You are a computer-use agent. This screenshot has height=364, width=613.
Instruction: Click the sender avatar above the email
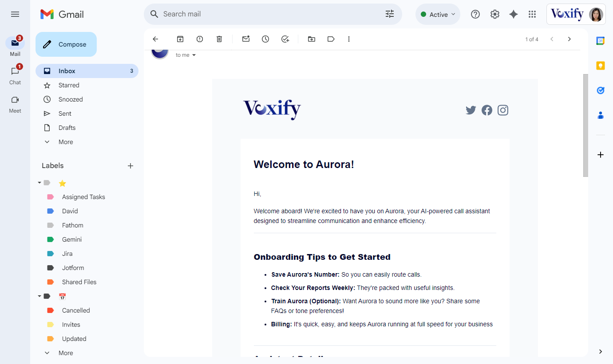point(160,54)
